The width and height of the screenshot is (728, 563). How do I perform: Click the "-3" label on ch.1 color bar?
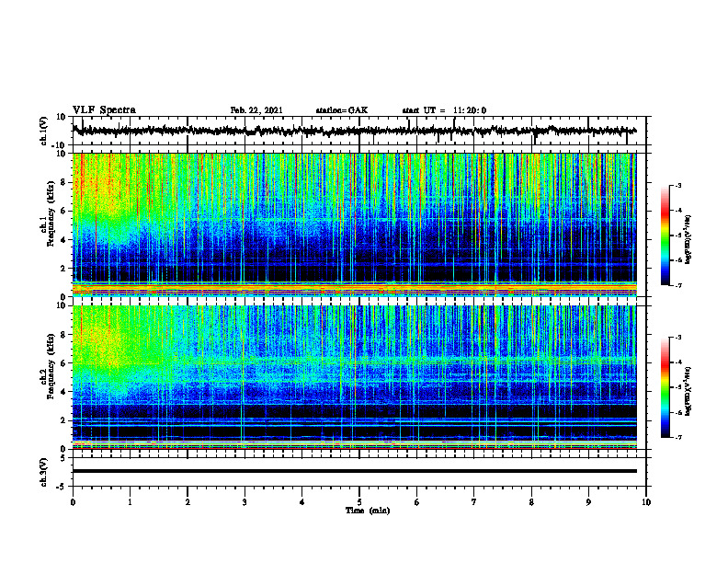pyautogui.click(x=677, y=185)
